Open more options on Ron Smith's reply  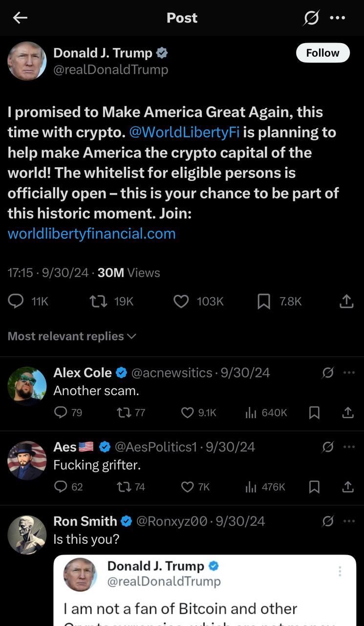tap(349, 521)
